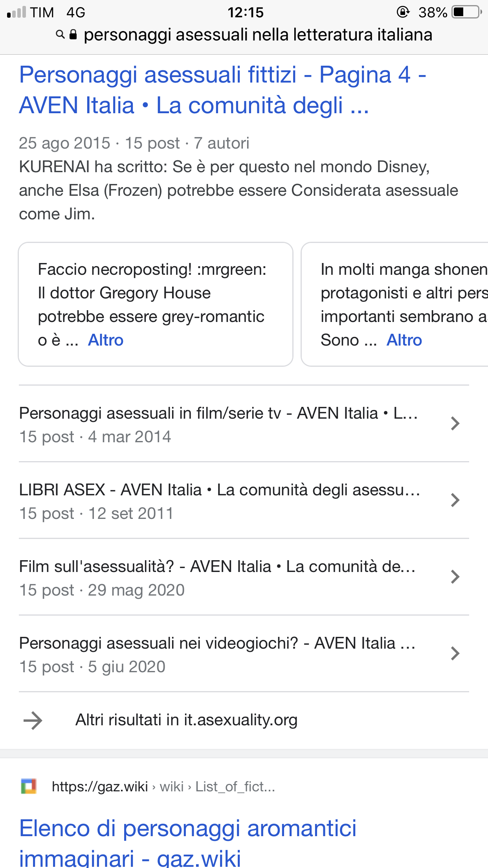Open Personaggi asessuali fittizi Pagina 4 result
The width and height of the screenshot is (488, 868).
click(223, 90)
